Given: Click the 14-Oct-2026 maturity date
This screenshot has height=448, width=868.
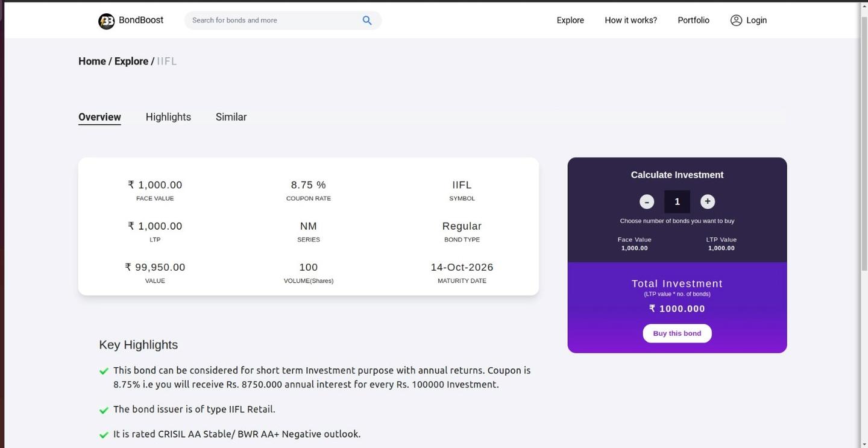Looking at the screenshot, I should tap(462, 267).
